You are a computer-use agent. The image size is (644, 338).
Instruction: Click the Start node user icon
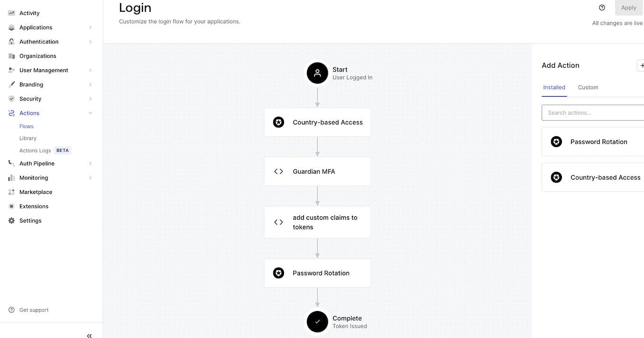316,72
